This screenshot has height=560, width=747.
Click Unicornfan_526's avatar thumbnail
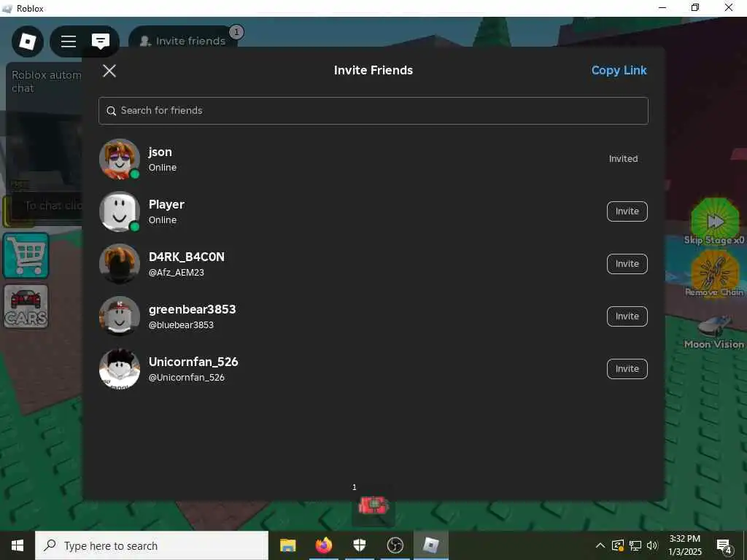(x=119, y=368)
